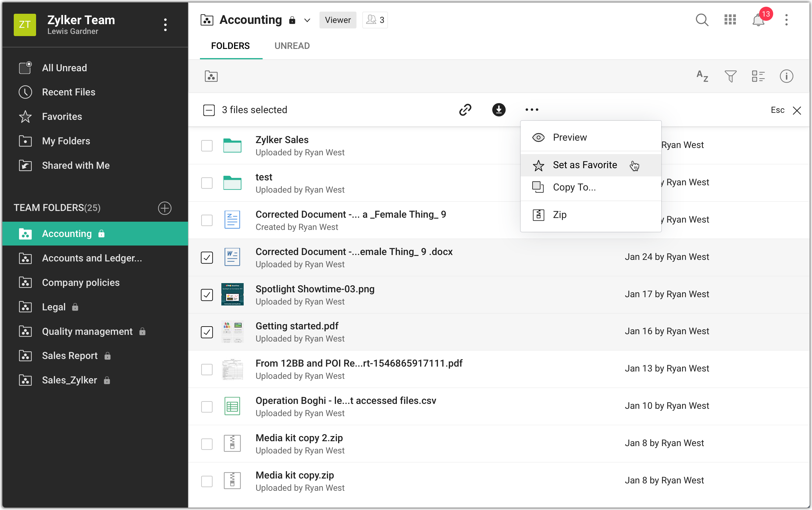Screen dimensions: 812x510
Task: Add a new team folder with plus icon
Action: tap(164, 208)
